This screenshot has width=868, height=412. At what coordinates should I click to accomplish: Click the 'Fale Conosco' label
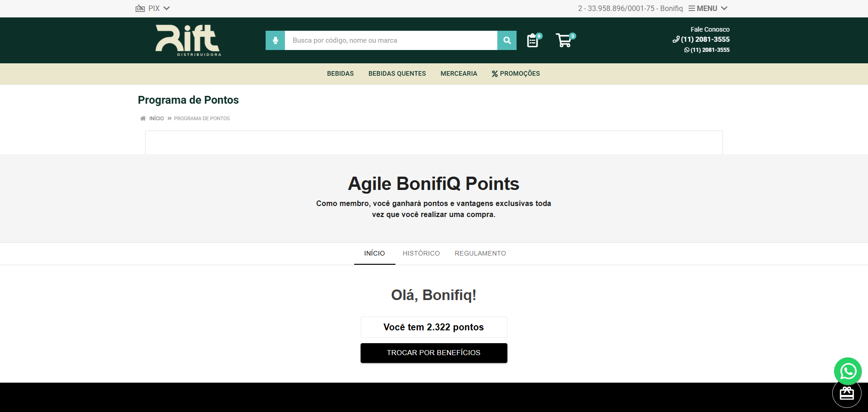[x=710, y=29]
